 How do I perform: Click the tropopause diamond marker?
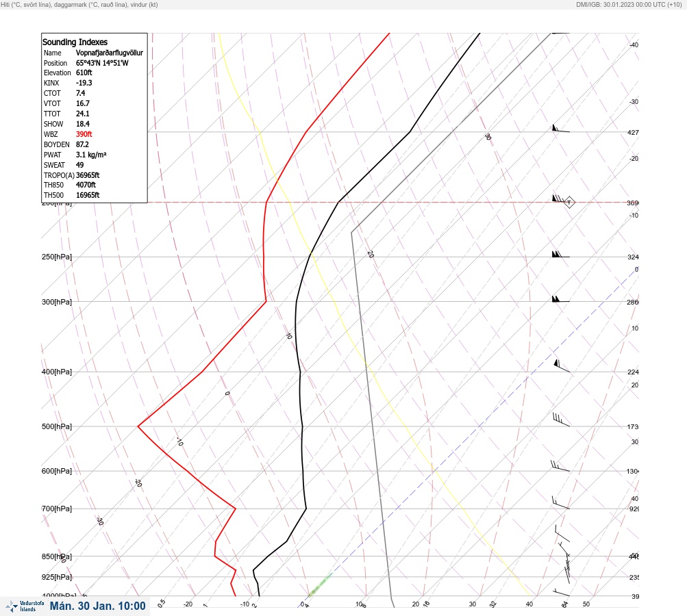(569, 203)
